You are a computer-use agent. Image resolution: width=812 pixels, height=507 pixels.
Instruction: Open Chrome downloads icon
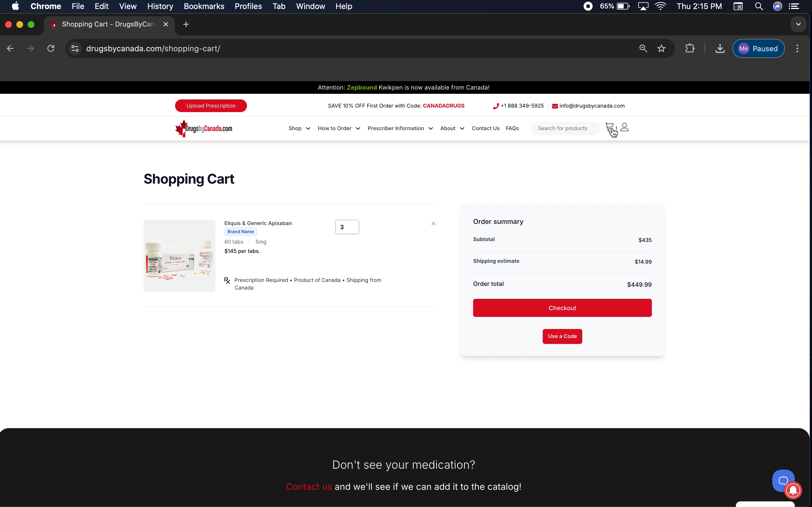tap(720, 49)
